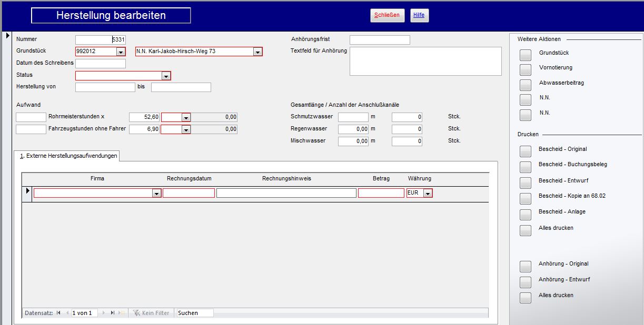Image resolution: width=644 pixels, height=325 pixels.
Task: Expand the Status dropdown
Action: [x=166, y=76]
